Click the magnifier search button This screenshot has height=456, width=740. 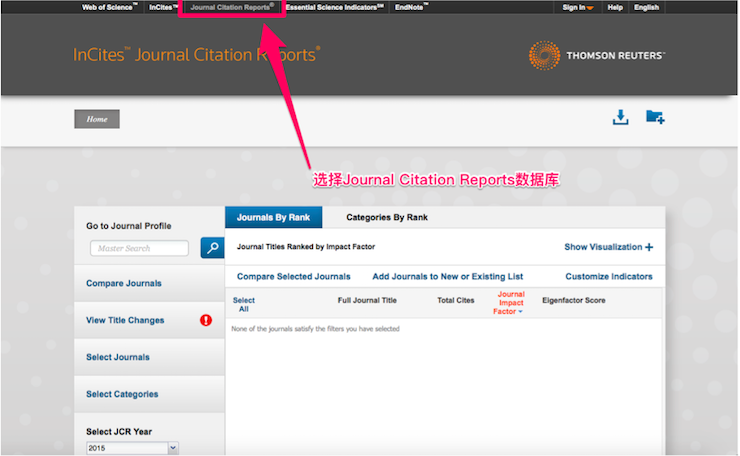point(211,248)
